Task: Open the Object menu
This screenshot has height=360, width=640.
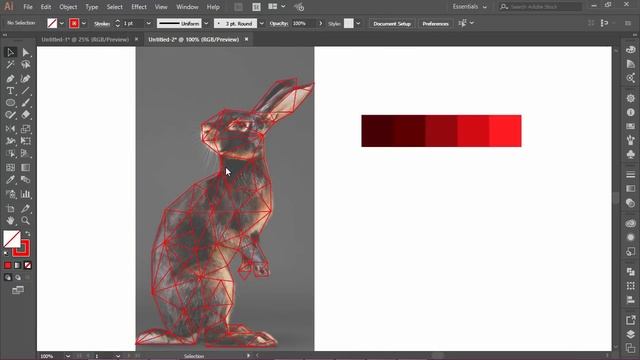Action: [x=68, y=7]
